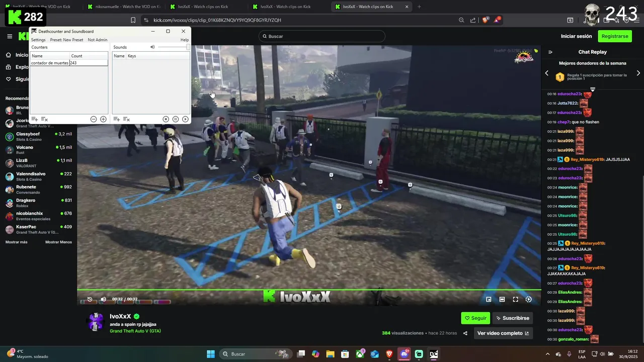Show previous top donor with left chevron

tap(547, 73)
